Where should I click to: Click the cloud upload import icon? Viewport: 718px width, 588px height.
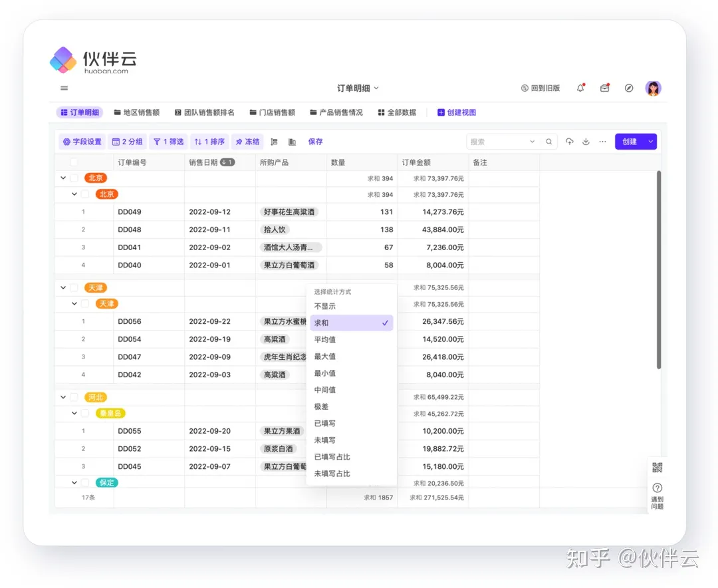coord(569,142)
